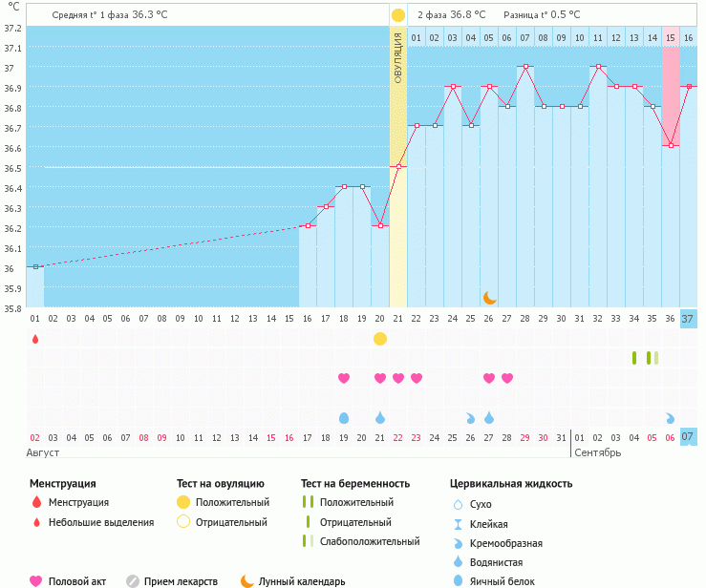Click the cycle day 01 temperature point
Screen dimensions: 706x588
point(35,267)
